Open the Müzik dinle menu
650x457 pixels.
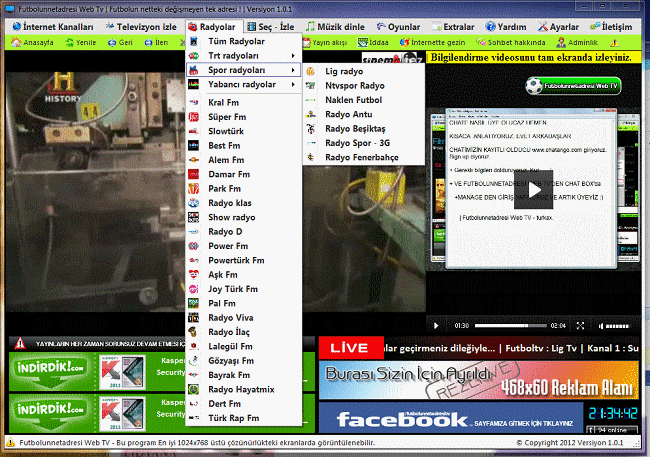coord(335,27)
